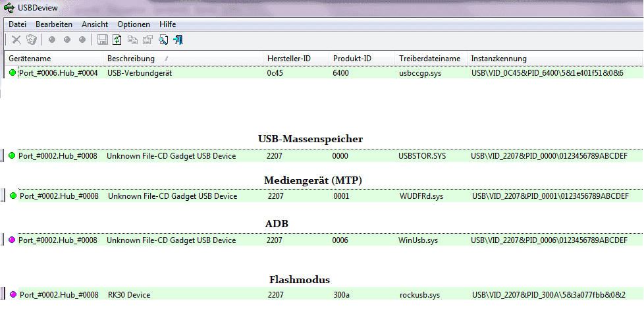Image resolution: width=644 pixels, height=322 pixels.
Task: Click the exit door icon
Action: point(178,40)
